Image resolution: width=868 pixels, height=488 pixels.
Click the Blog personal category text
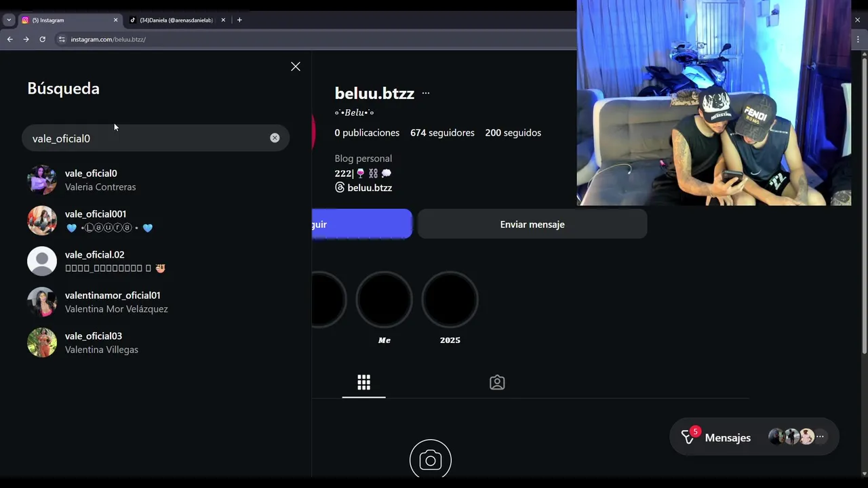coord(363,159)
